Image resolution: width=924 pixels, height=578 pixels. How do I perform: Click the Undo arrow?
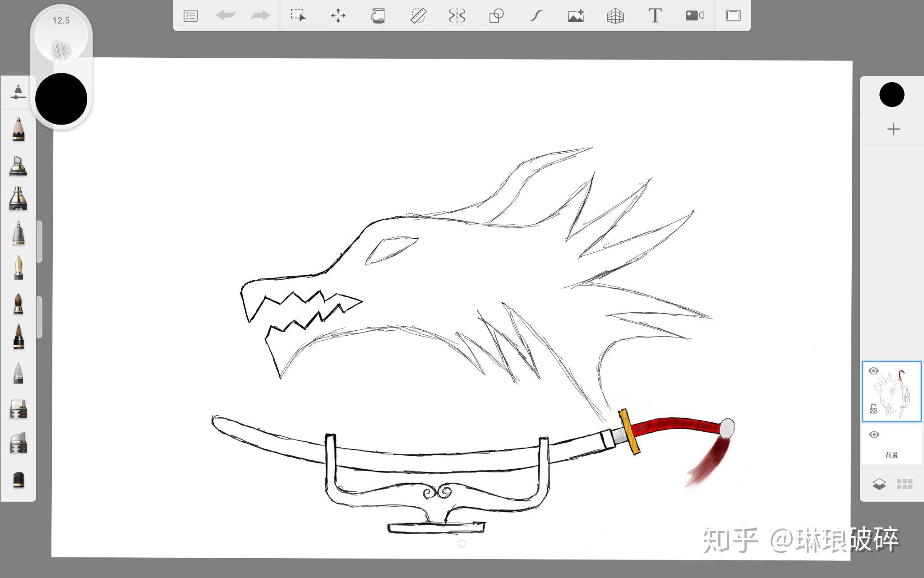(x=226, y=16)
